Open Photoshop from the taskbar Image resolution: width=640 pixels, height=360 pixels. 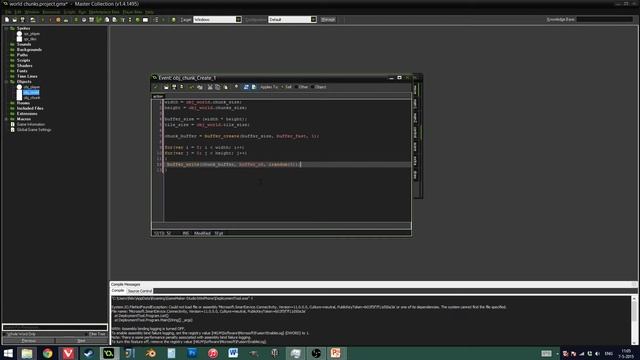click(x=192, y=353)
